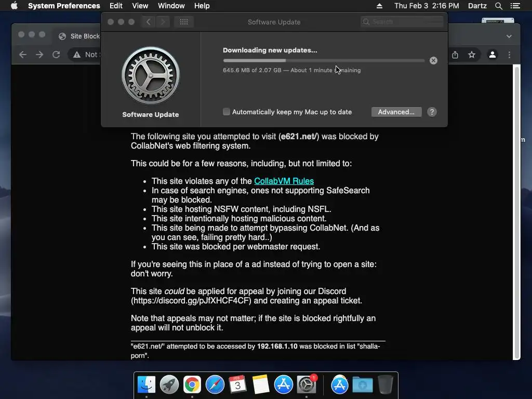
Task: Reload the Chrome page
Action: [56, 55]
